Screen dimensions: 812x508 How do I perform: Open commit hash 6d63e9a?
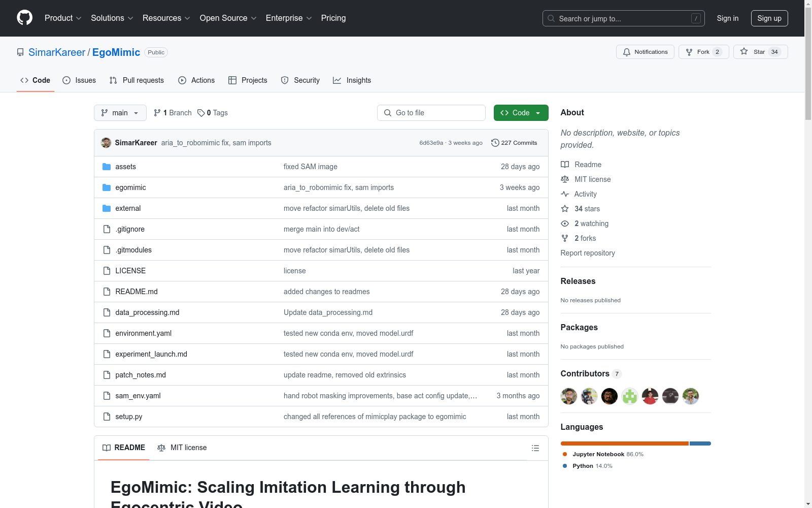pyautogui.click(x=431, y=143)
